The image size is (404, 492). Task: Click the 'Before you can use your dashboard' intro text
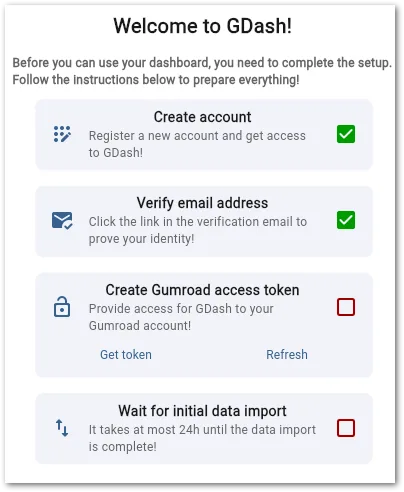[x=202, y=71]
